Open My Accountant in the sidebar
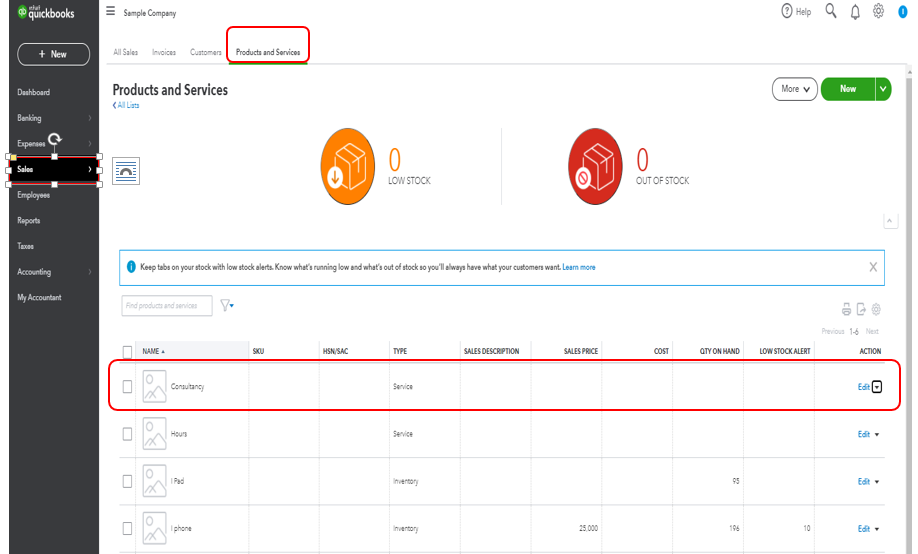The image size is (918, 554). pos(39,297)
